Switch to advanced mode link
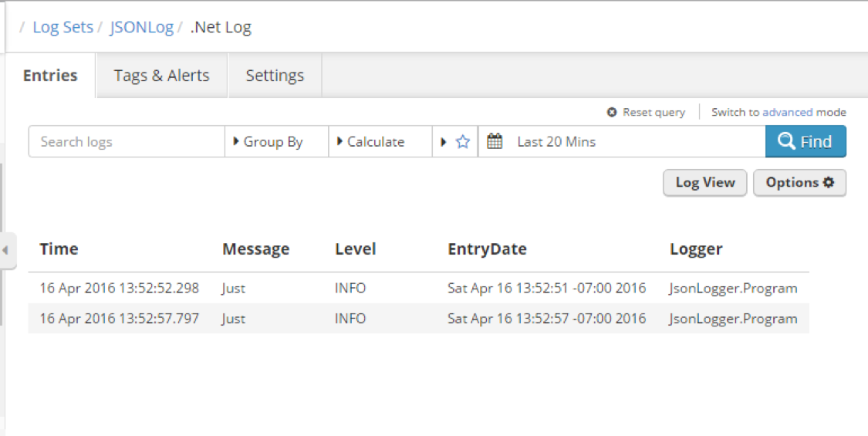 point(787,113)
